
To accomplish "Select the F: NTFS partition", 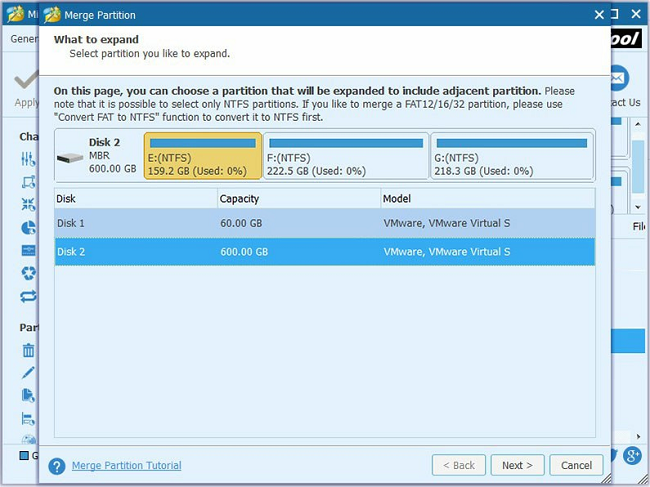I will point(346,156).
